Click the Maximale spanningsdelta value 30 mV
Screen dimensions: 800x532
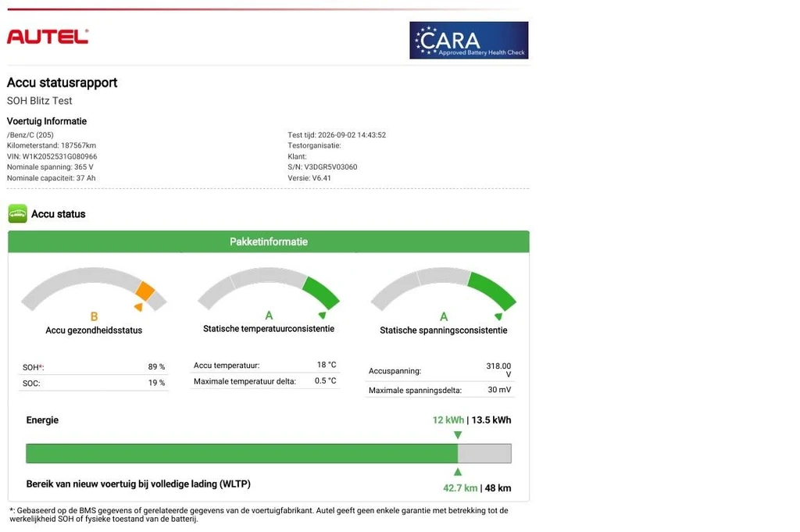click(x=499, y=390)
